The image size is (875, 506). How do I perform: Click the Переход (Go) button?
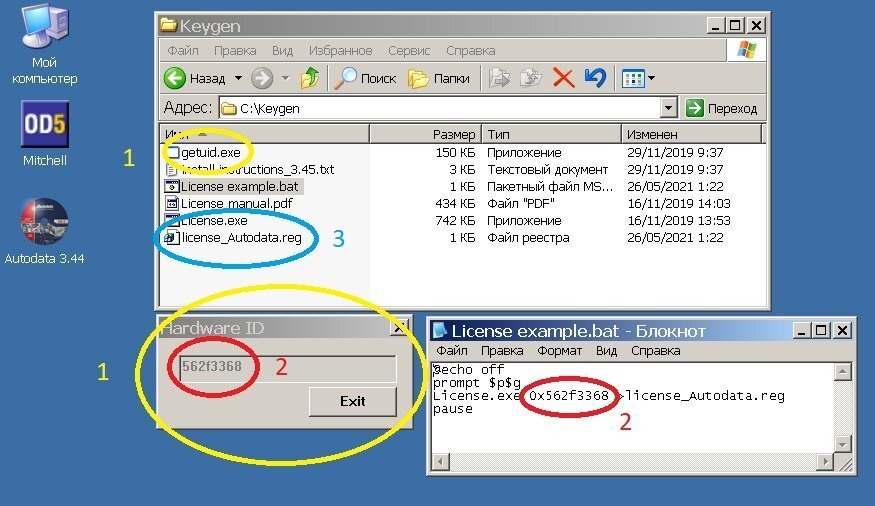click(x=722, y=108)
